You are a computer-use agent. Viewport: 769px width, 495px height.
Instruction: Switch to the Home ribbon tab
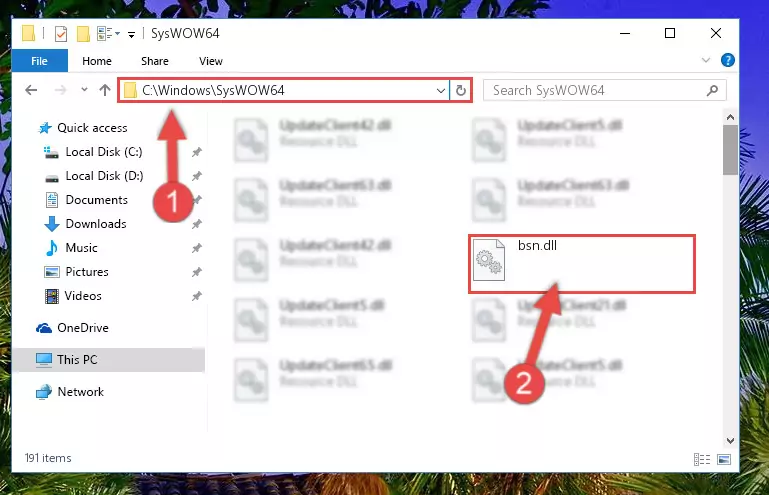coord(97,61)
